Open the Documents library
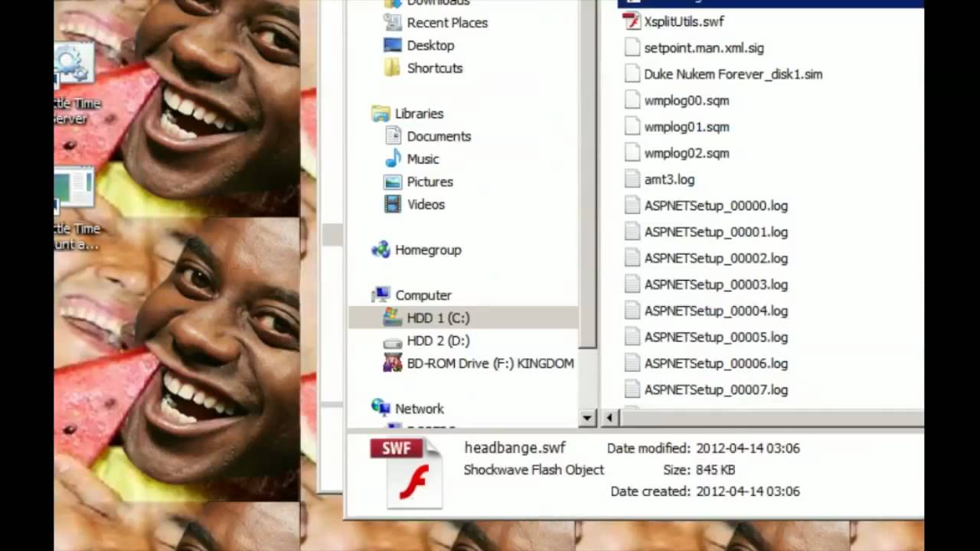This screenshot has width=980, height=551. (439, 136)
